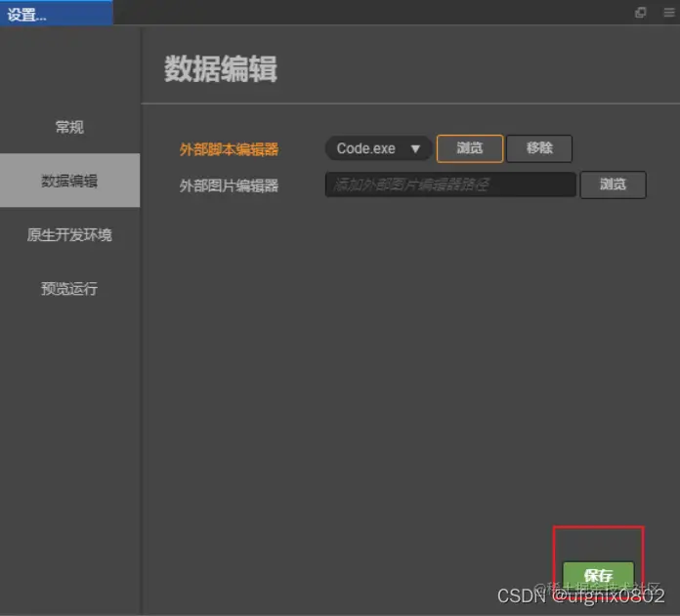Open the 常规 settings section
This screenshot has height=616, width=680.
(69, 127)
